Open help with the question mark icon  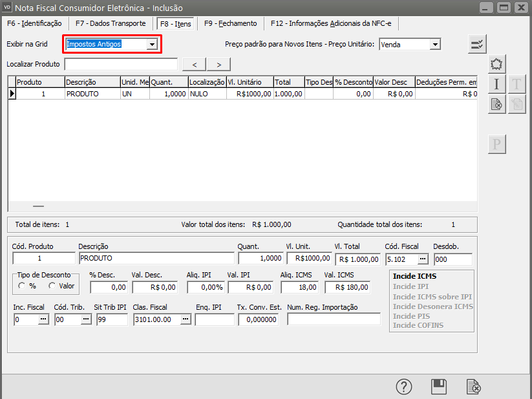click(404, 387)
